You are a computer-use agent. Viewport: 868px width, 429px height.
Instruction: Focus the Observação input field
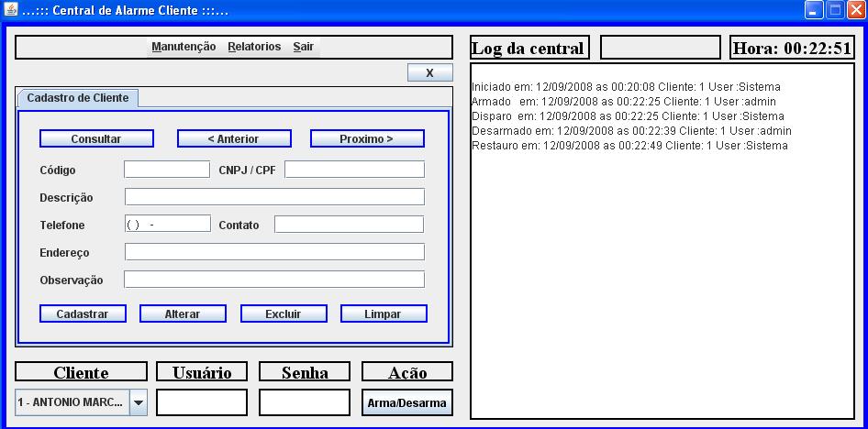click(x=274, y=280)
